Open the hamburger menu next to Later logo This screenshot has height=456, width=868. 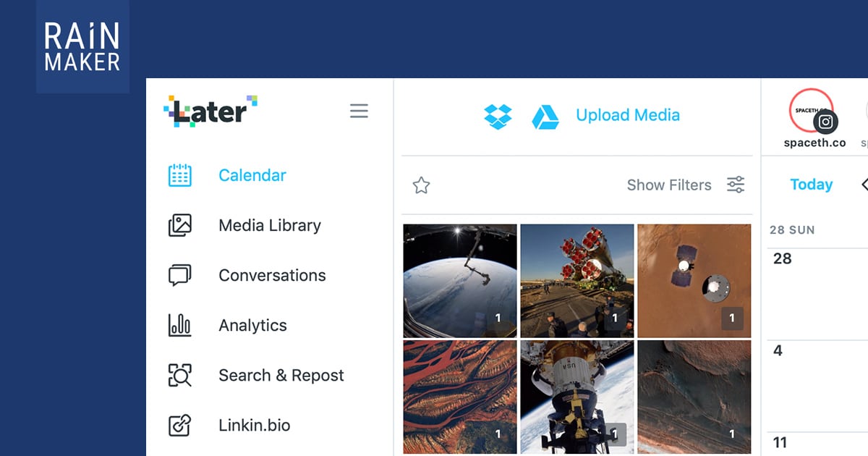(x=359, y=111)
